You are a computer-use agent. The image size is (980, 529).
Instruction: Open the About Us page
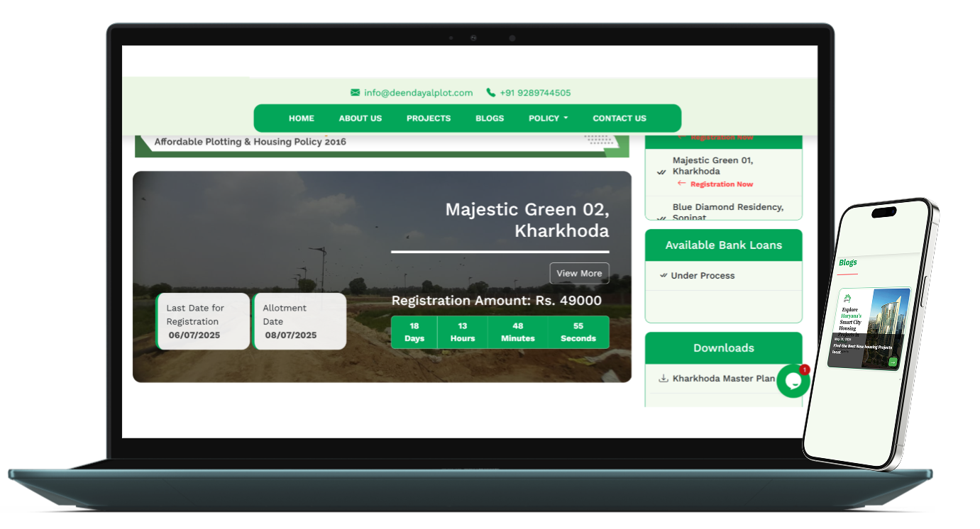[x=360, y=118]
